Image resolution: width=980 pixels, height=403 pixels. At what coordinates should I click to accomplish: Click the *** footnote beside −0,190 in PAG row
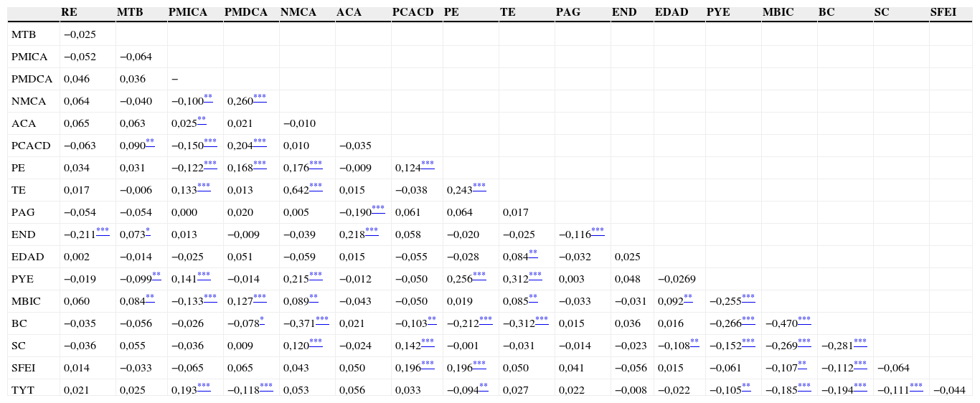tap(378, 209)
